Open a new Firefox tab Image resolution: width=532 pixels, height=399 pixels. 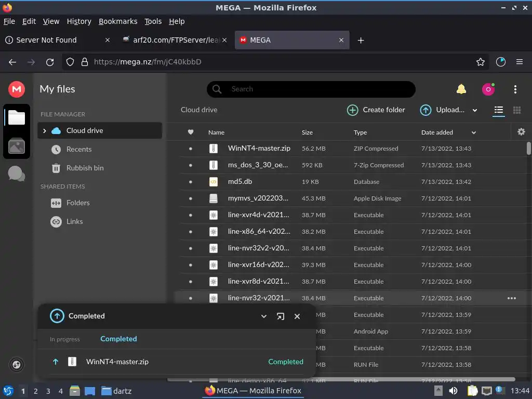pyautogui.click(x=361, y=41)
